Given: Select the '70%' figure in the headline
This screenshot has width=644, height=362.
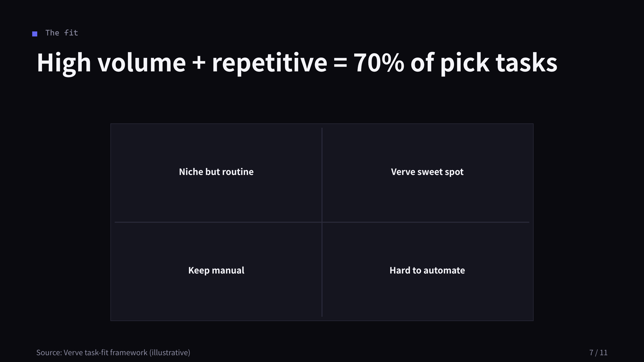Looking at the screenshot, I should point(379,63).
